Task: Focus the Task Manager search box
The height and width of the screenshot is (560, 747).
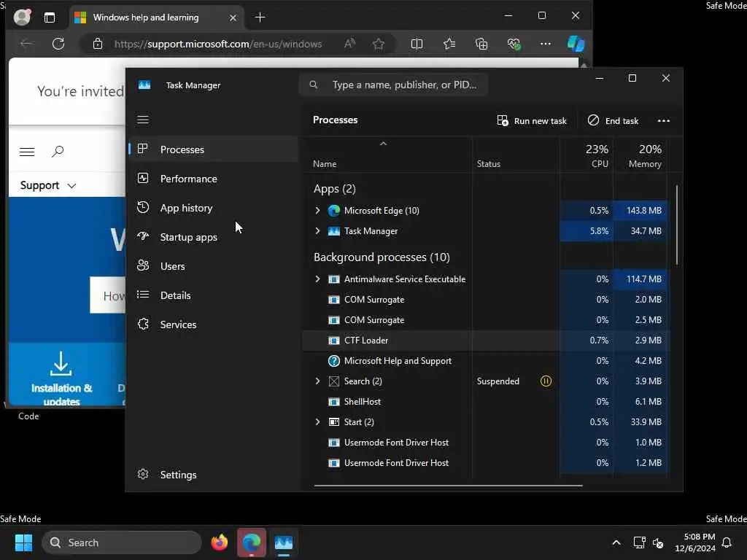Action: tap(394, 85)
